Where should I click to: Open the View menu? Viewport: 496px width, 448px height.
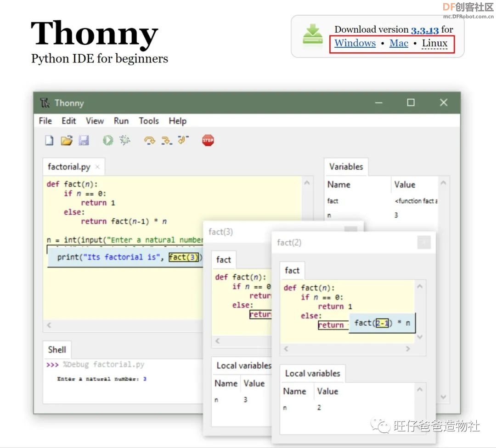click(x=95, y=121)
